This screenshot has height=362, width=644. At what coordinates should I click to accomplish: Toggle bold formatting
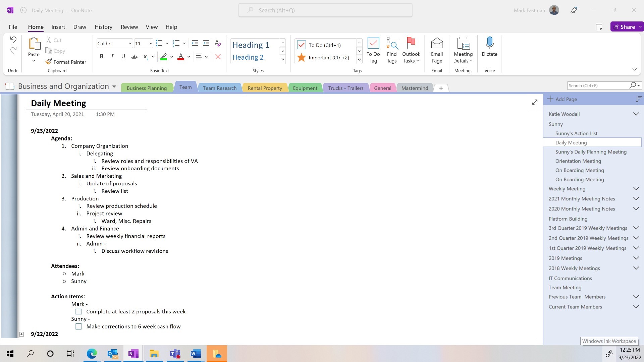point(102,56)
